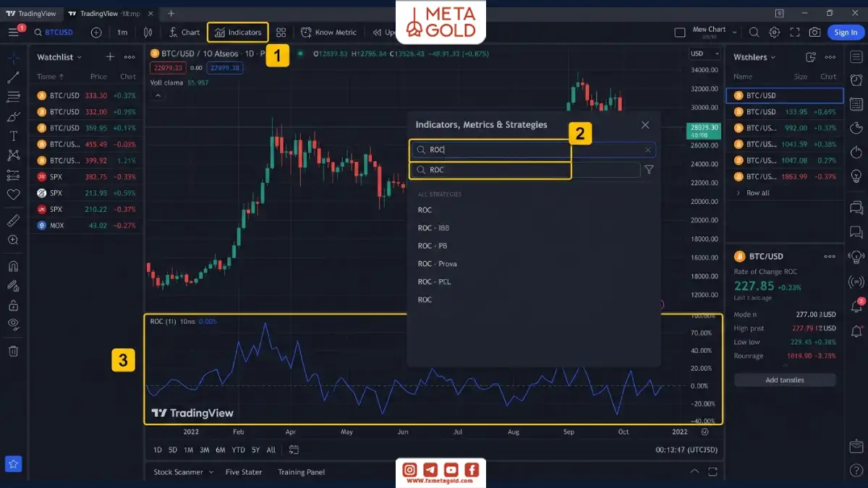Open the indicator templates grid icon

281,33
